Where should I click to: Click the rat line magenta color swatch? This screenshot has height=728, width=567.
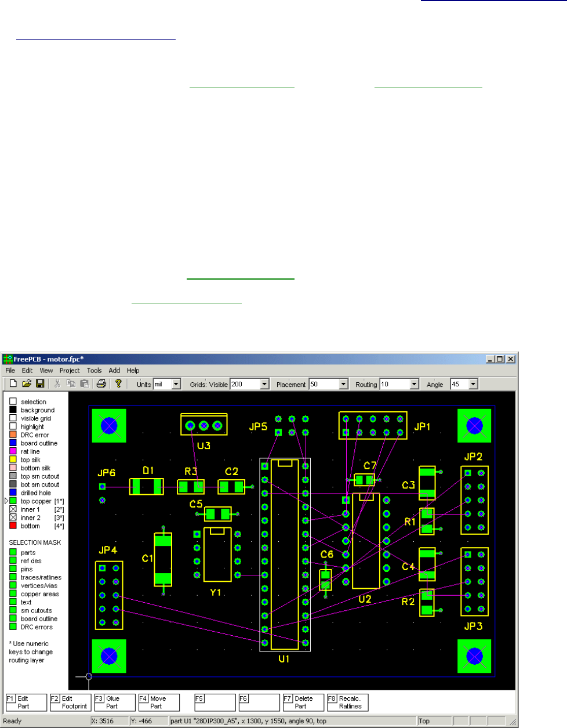point(13,451)
